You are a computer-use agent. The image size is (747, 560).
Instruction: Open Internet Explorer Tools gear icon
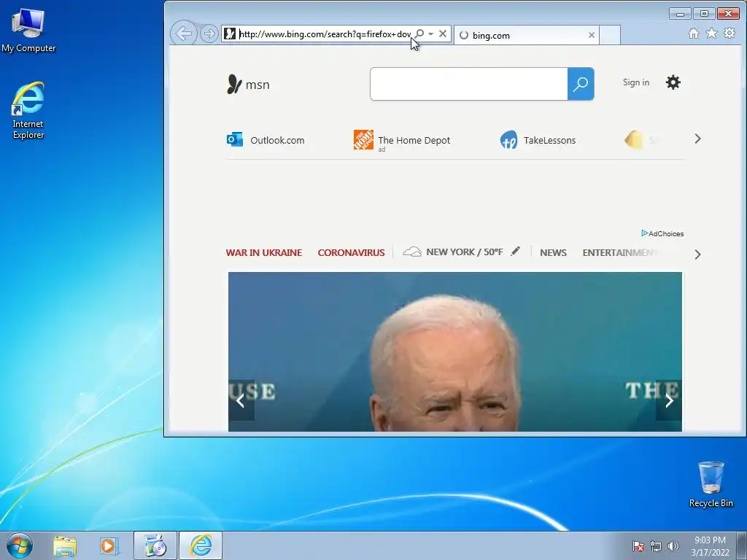(x=729, y=34)
